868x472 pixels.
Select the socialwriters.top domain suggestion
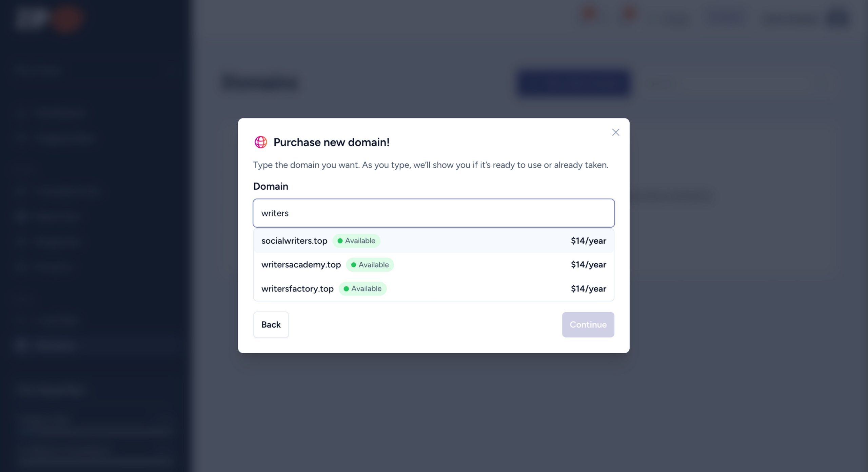(294, 241)
